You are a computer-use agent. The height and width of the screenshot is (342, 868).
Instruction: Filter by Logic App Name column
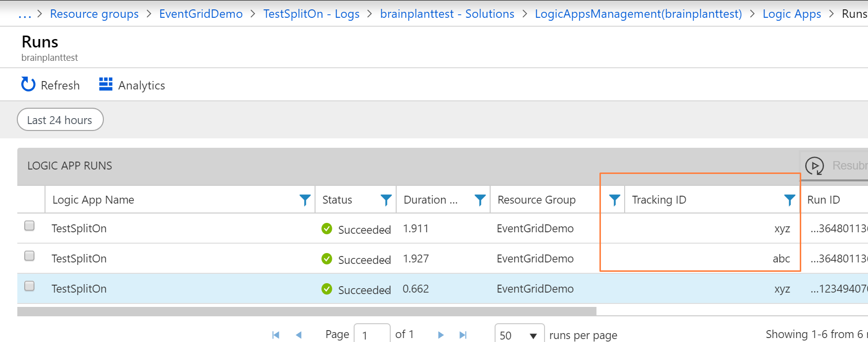click(305, 200)
